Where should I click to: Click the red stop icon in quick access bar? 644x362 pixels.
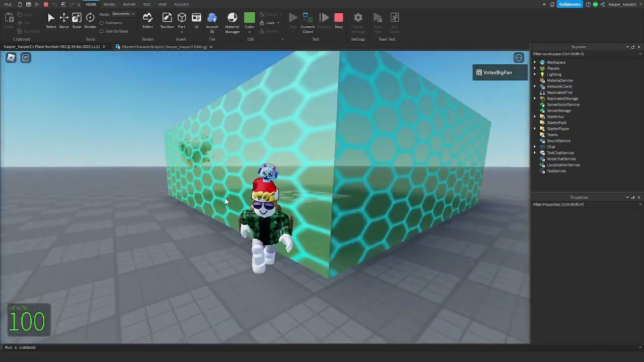46,5
